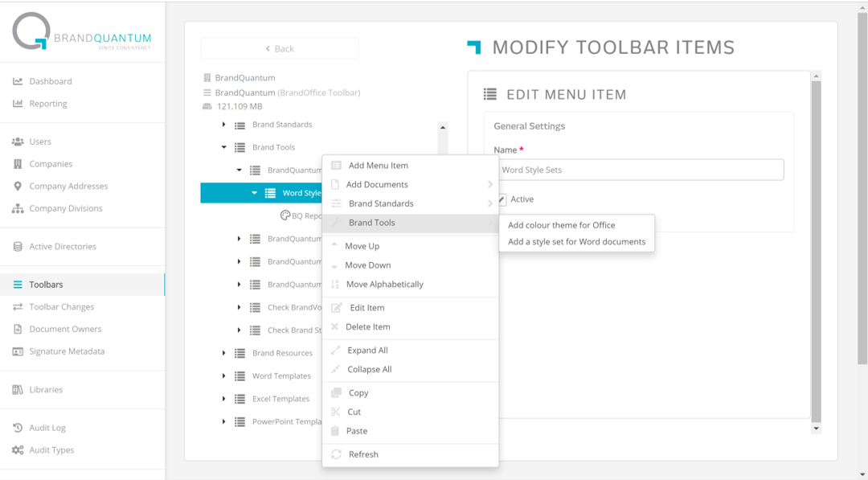Select Expand All menu entry
The height and width of the screenshot is (480, 868).
click(410, 351)
